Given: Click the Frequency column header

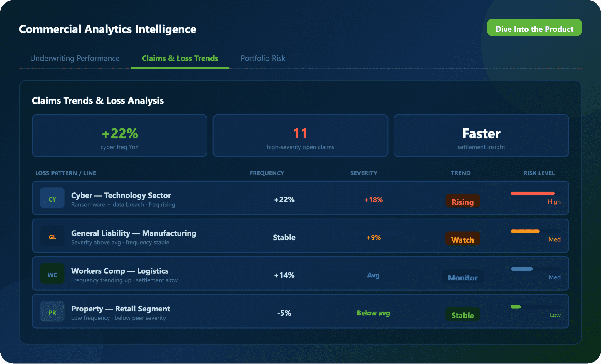Looking at the screenshot, I should click(x=267, y=173).
